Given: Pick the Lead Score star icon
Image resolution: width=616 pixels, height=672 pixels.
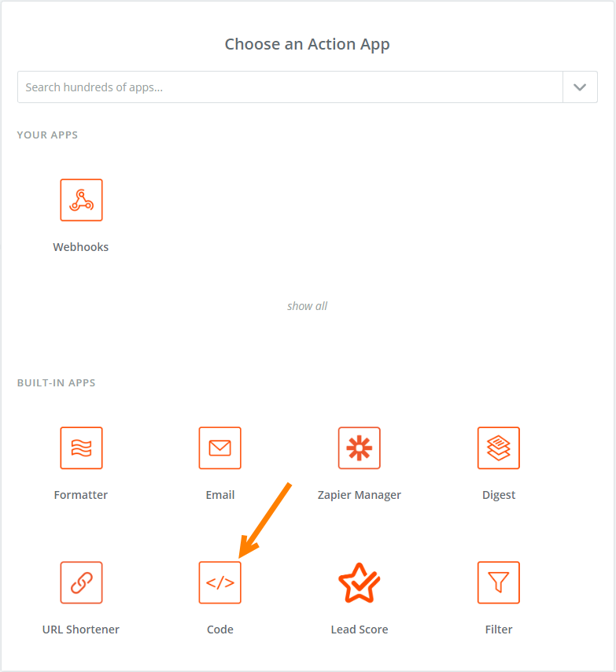Looking at the screenshot, I should [360, 582].
